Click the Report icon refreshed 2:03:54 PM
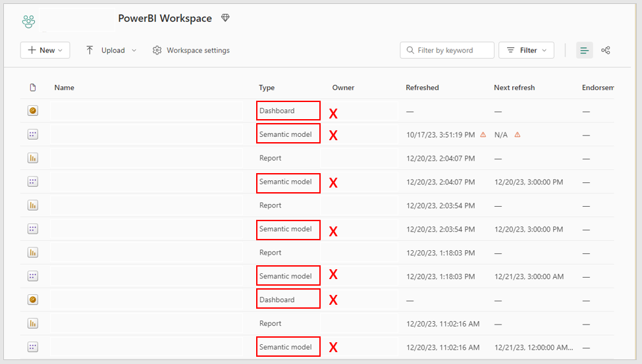Image resolution: width=642 pixels, height=364 pixels. tap(33, 205)
